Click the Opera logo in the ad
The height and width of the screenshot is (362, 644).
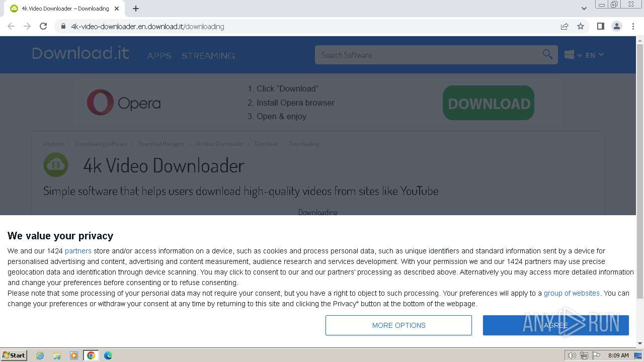tap(124, 103)
